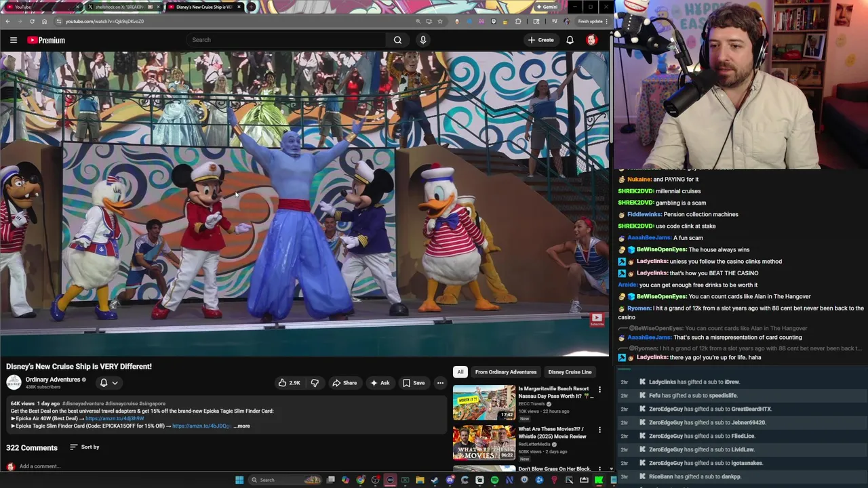Expand channel notification bell dropdown
This screenshot has width=868, height=488.
click(108, 383)
